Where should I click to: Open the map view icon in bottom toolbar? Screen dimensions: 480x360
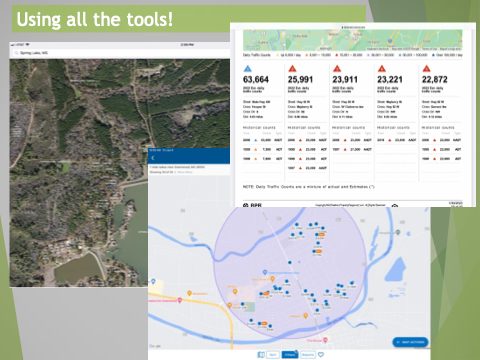(x=261, y=355)
